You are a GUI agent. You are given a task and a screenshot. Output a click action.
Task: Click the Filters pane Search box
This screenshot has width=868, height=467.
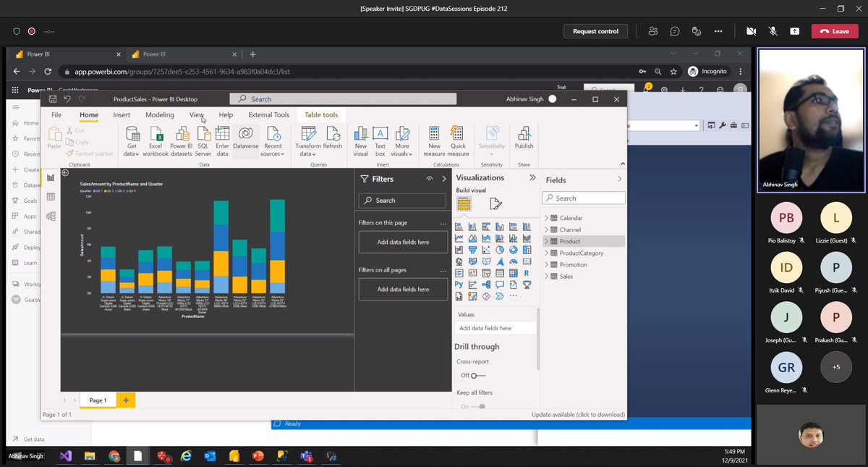(x=402, y=201)
